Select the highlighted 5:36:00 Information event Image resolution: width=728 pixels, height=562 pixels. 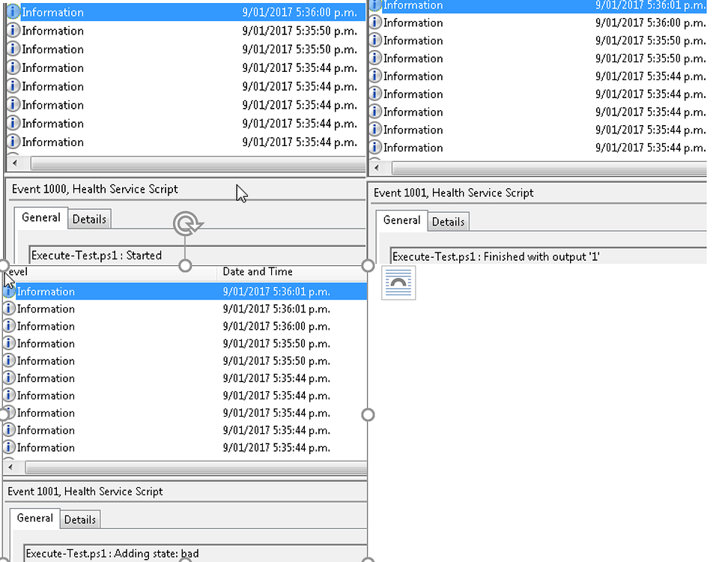[x=112, y=12]
